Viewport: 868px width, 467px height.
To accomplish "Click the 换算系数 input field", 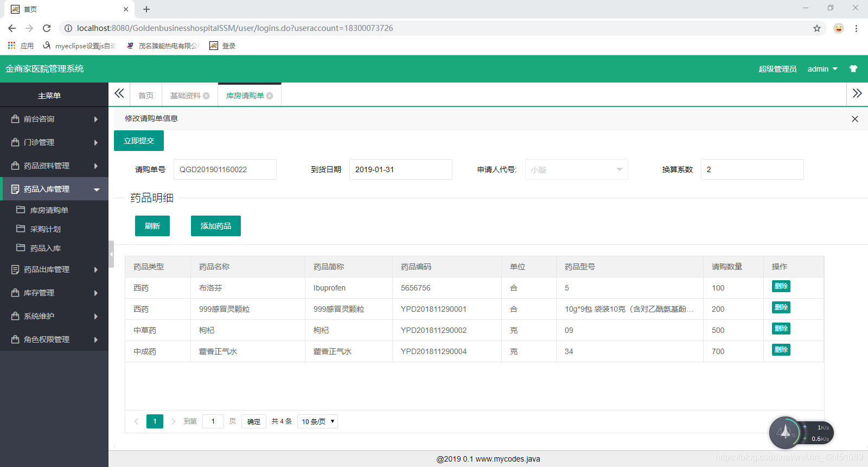I will point(752,169).
